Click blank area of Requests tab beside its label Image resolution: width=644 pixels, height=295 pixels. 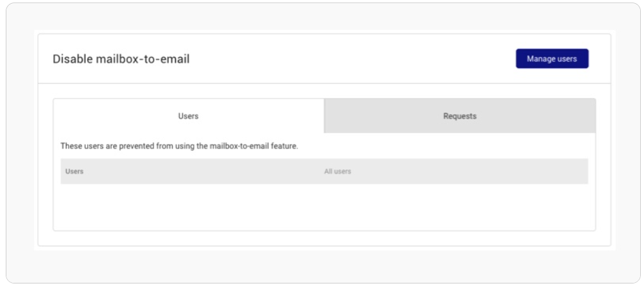tap(534, 116)
